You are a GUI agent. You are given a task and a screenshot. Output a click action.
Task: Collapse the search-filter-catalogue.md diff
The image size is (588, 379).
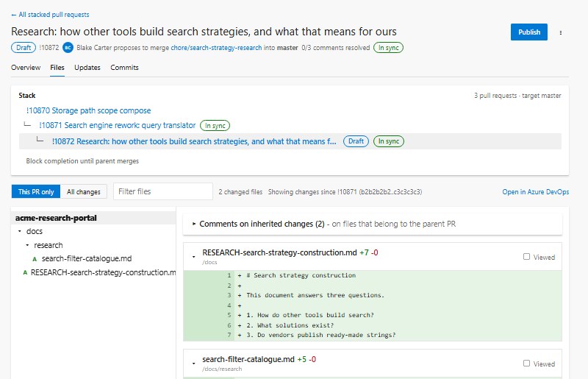tap(194, 364)
